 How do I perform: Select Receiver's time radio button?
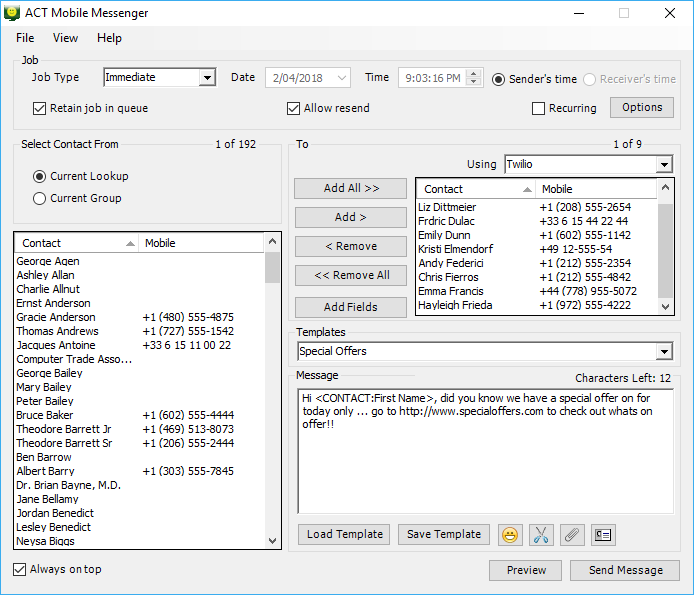(590, 79)
